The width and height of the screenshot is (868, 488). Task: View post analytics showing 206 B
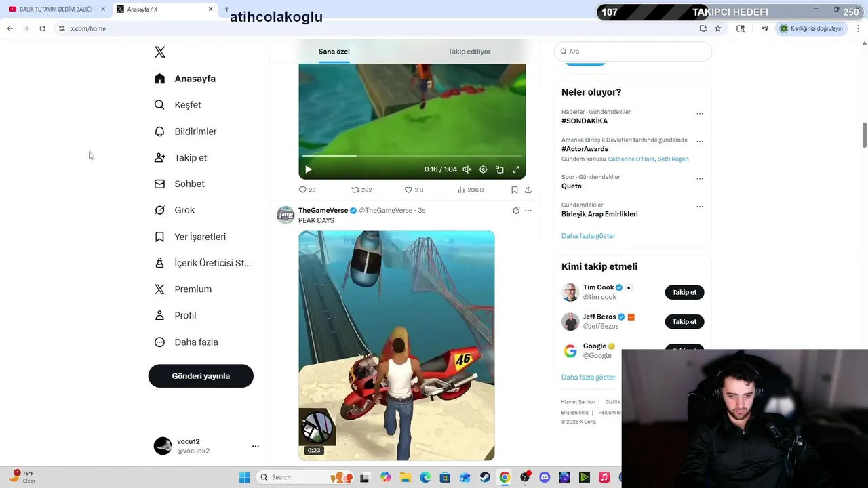pyautogui.click(x=471, y=190)
